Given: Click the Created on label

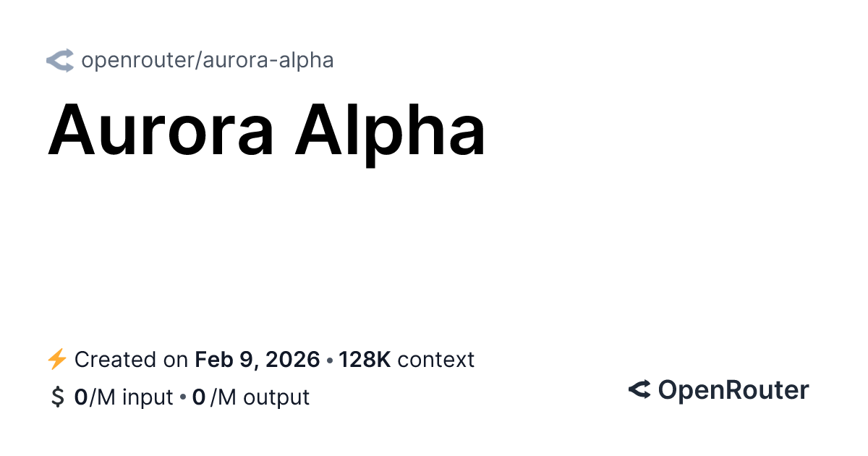Looking at the screenshot, I should click(x=132, y=359).
